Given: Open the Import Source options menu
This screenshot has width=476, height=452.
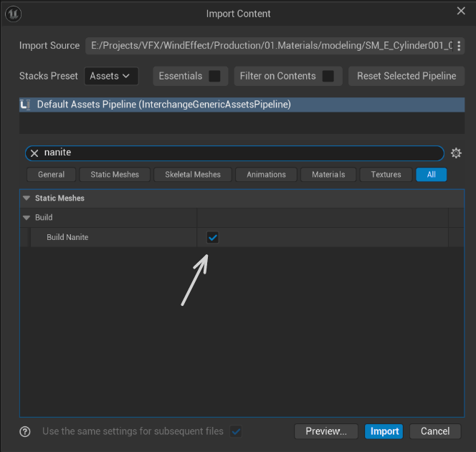Looking at the screenshot, I should click(x=459, y=46).
